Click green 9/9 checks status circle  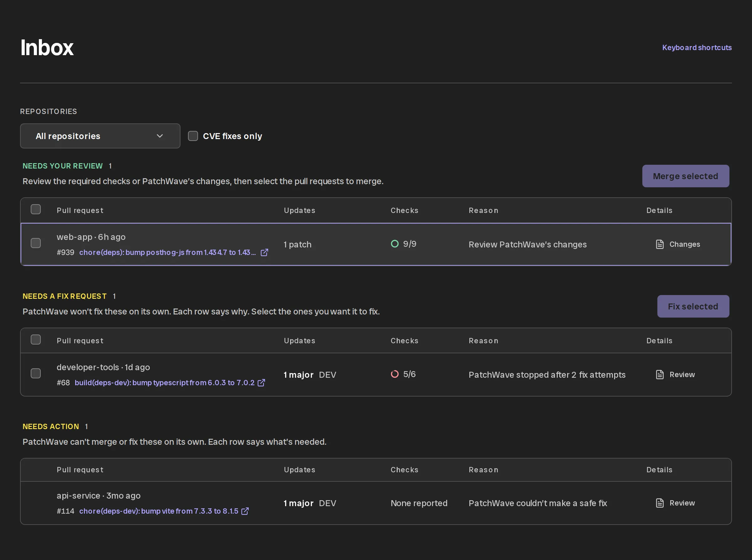pyautogui.click(x=395, y=244)
